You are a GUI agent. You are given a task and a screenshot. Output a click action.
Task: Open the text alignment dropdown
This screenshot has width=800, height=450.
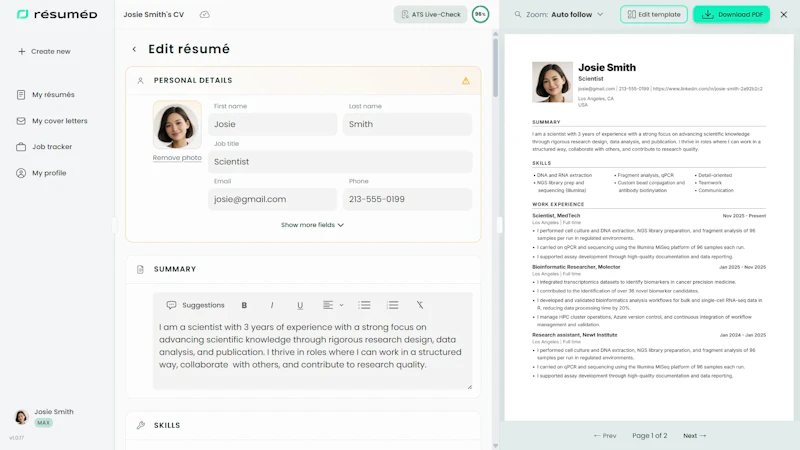coord(333,305)
